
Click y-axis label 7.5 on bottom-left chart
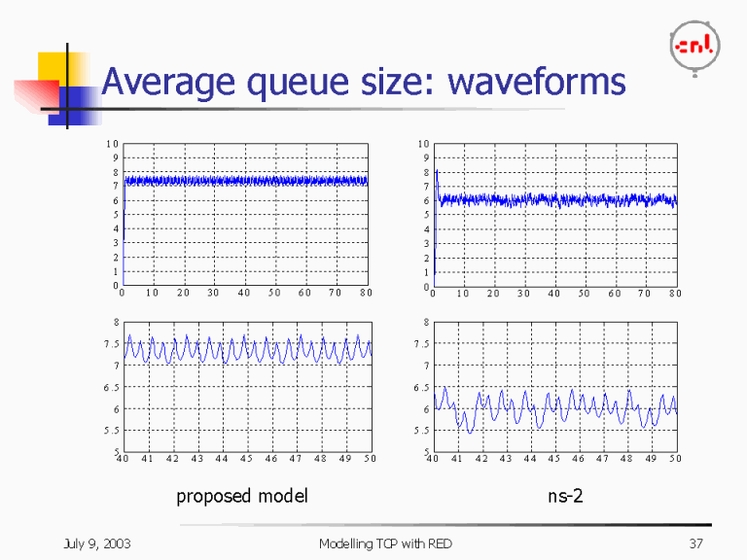pyautogui.click(x=110, y=344)
